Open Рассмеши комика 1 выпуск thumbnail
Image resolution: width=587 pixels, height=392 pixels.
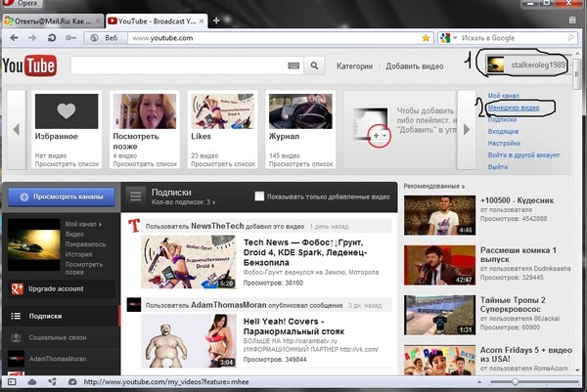click(x=439, y=265)
